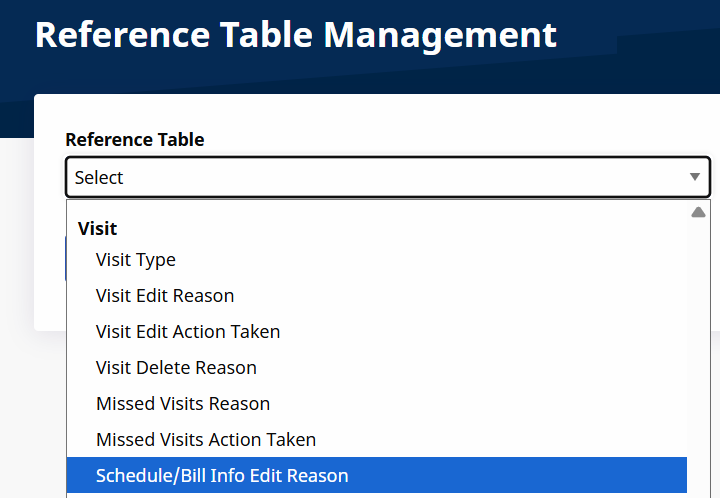Click the 'Visit' group header
Image resolution: width=720 pixels, height=498 pixels.
click(x=98, y=229)
